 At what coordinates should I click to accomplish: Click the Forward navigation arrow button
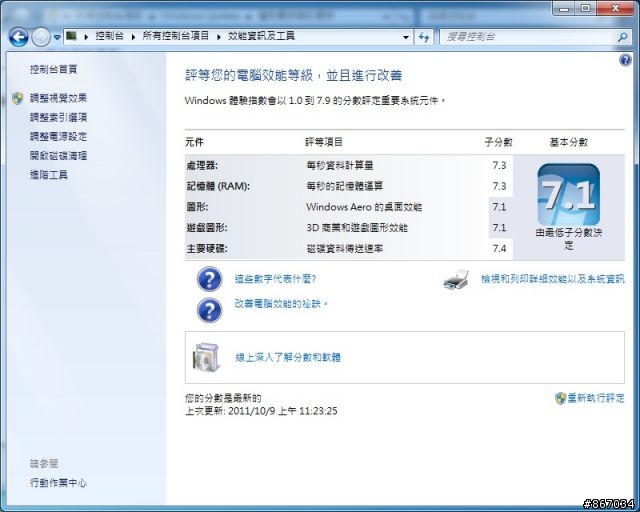coord(41,37)
